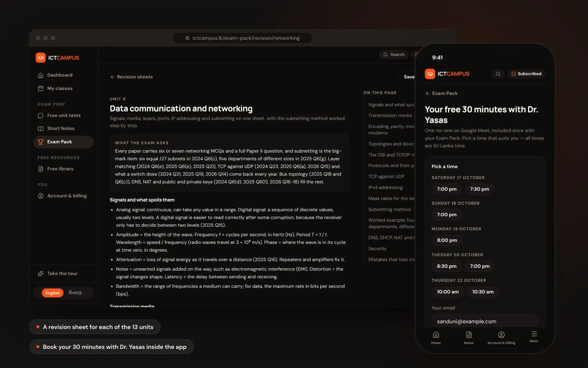Click the browser address bar URL

[x=243, y=38]
